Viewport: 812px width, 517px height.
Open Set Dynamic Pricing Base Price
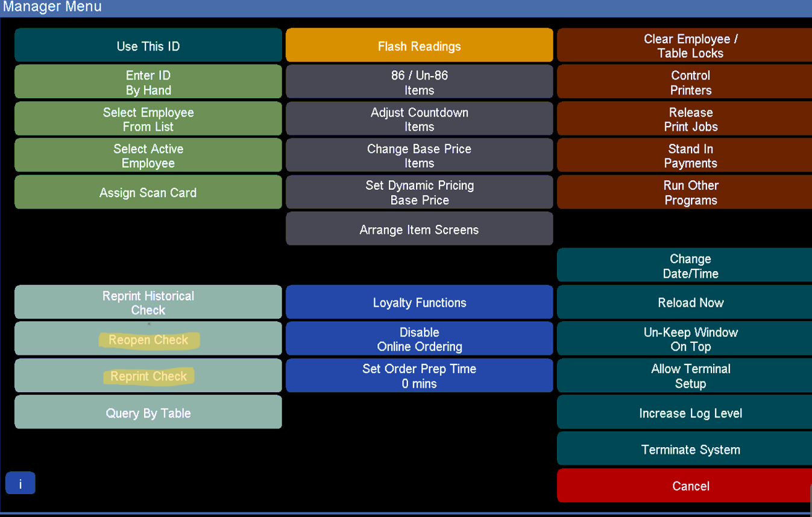420,192
